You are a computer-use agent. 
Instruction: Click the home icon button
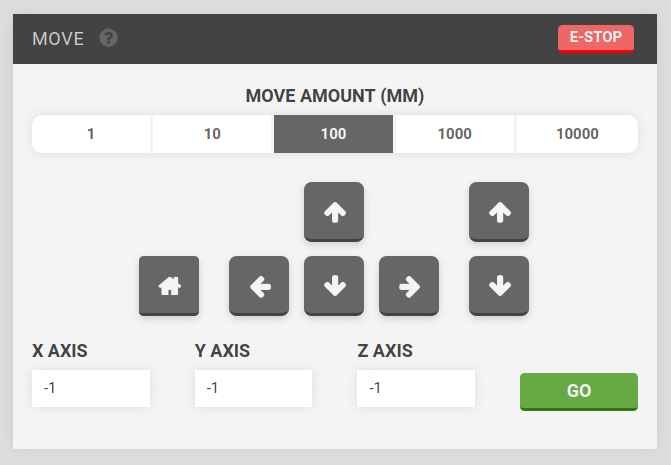tap(169, 286)
